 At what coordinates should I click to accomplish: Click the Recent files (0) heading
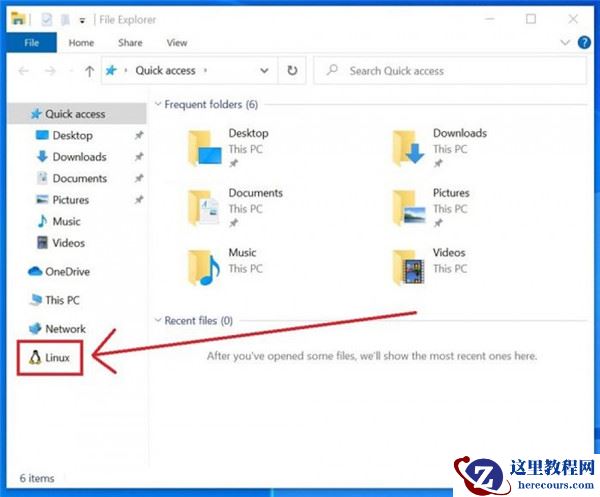point(199,320)
